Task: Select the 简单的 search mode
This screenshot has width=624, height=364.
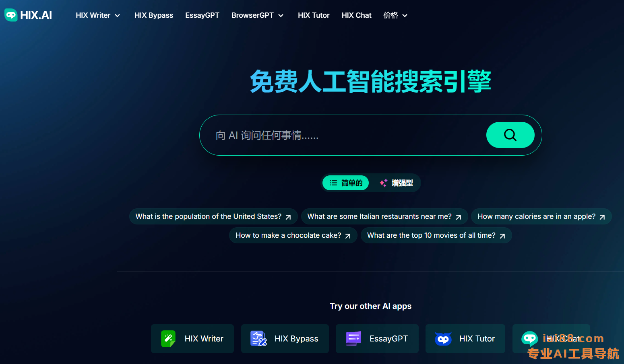Action: click(x=346, y=183)
